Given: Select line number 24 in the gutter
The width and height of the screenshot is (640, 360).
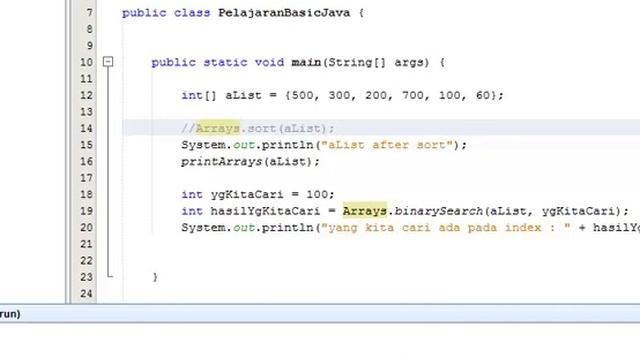Looking at the screenshot, I should (86, 293).
